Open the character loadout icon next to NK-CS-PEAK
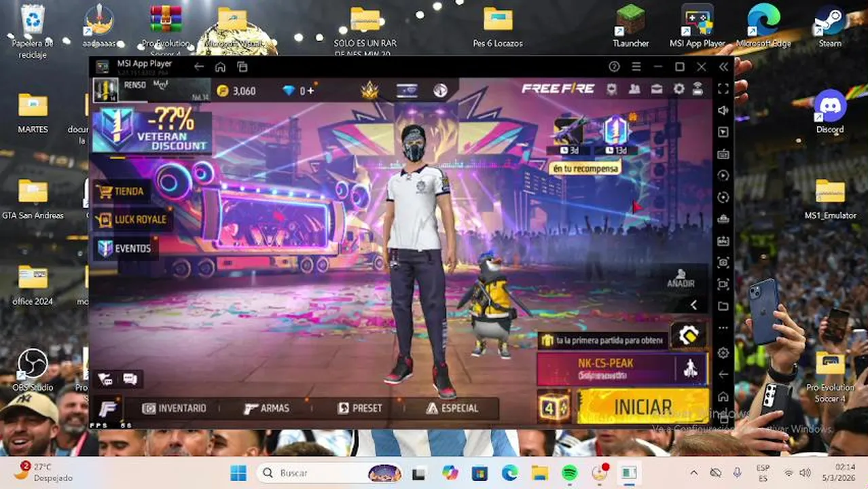 690,369
